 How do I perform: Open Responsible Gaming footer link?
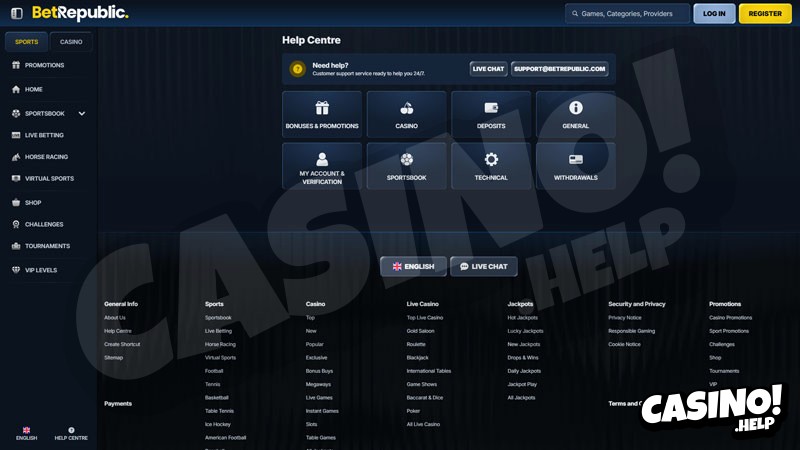coord(632,331)
